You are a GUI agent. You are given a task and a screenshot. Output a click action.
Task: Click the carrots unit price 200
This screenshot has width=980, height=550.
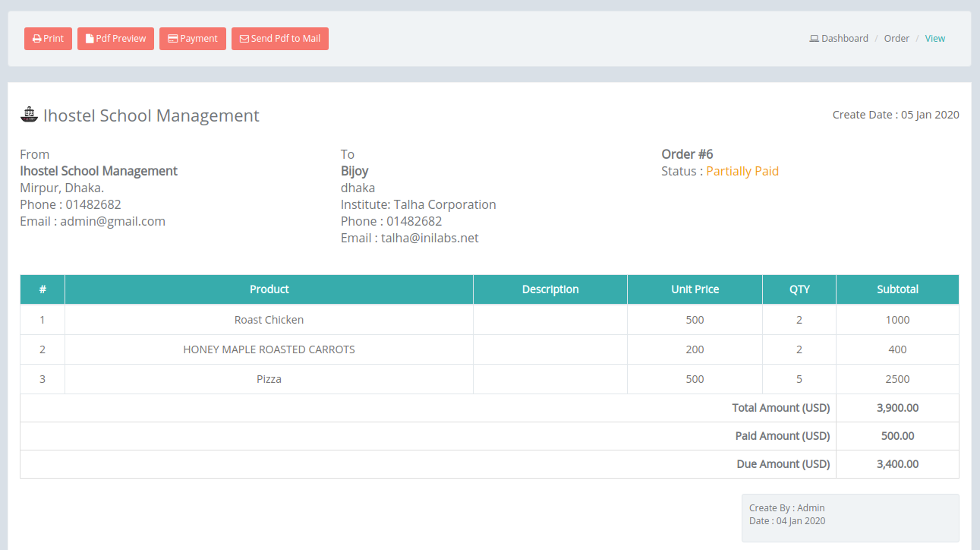695,349
